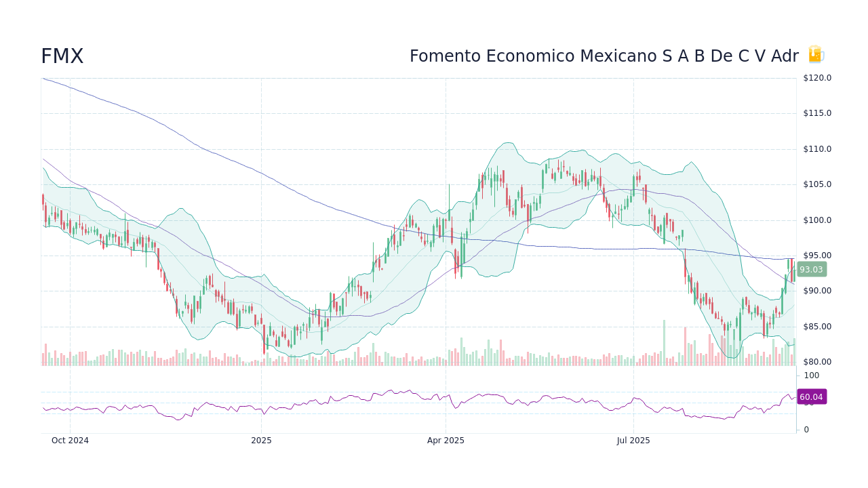The image size is (868, 488).
Task: Switch to the 2025 timeline label
Action: [262, 440]
